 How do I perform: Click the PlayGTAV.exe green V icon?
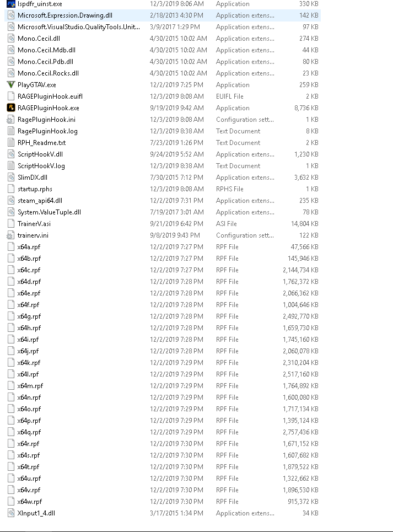(10, 85)
